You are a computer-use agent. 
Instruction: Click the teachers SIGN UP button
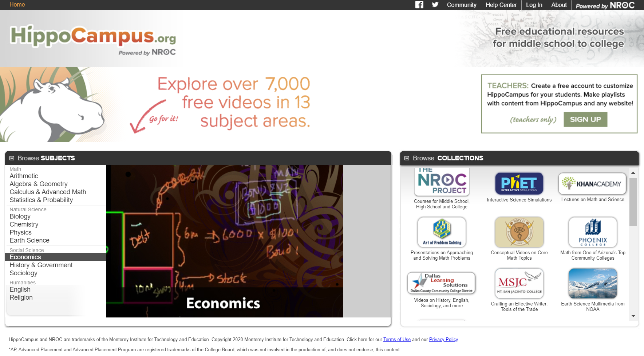click(x=585, y=119)
